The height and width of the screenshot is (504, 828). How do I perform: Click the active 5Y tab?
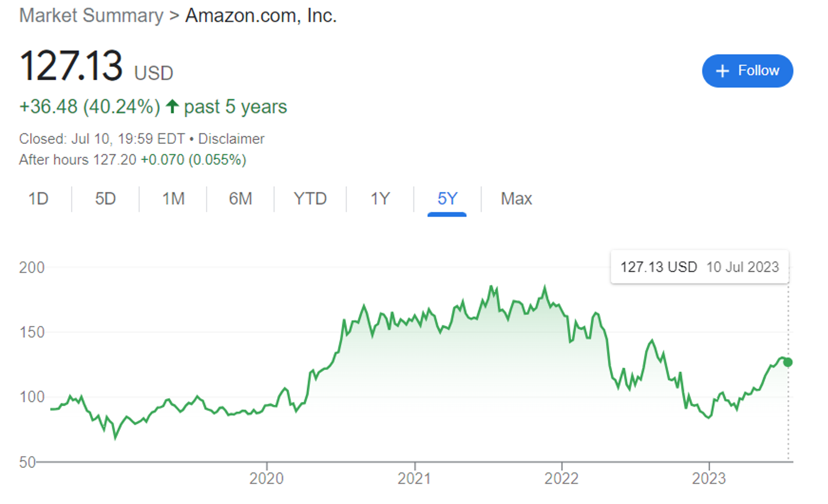(x=447, y=199)
